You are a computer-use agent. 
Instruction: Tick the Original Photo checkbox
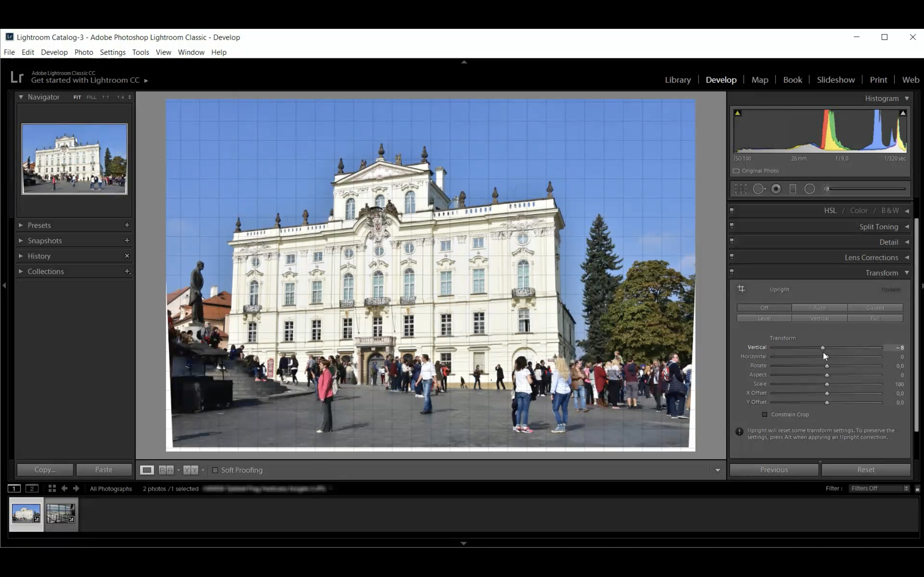coord(736,171)
